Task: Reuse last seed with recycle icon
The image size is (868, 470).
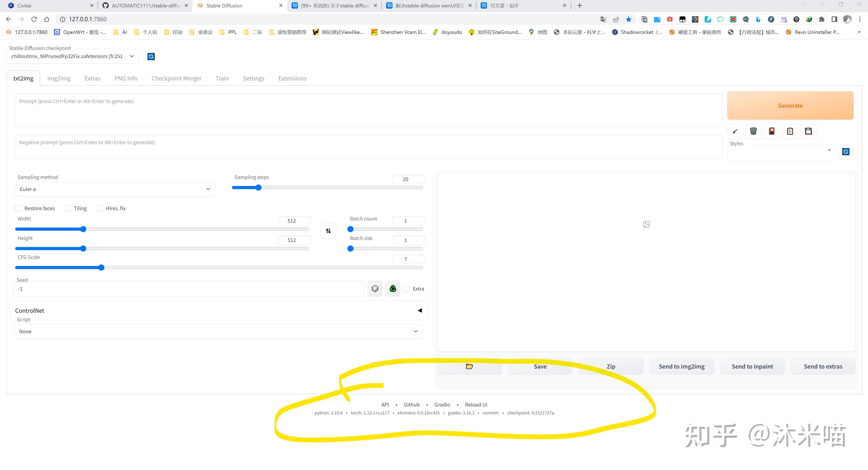Action: click(x=393, y=289)
